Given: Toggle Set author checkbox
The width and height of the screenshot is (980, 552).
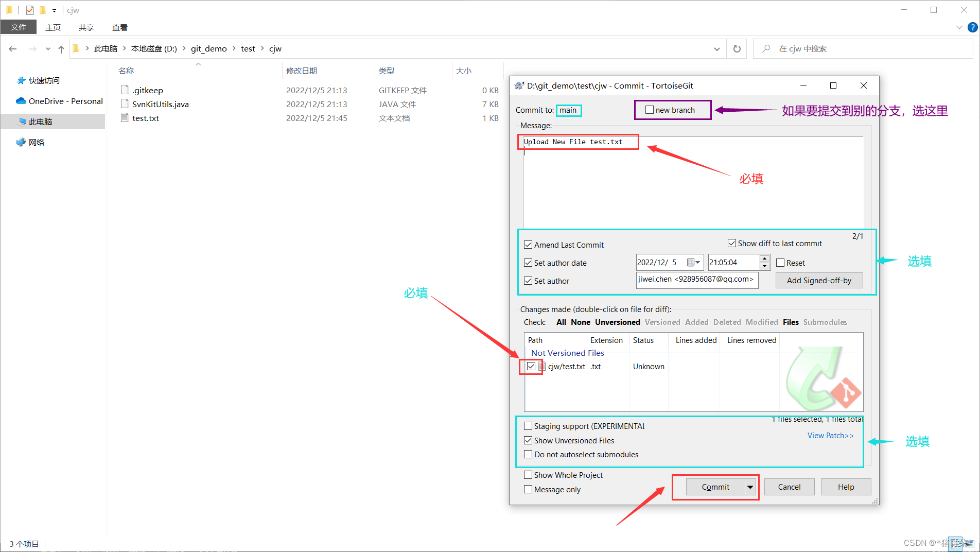Looking at the screenshot, I should pyautogui.click(x=528, y=281).
